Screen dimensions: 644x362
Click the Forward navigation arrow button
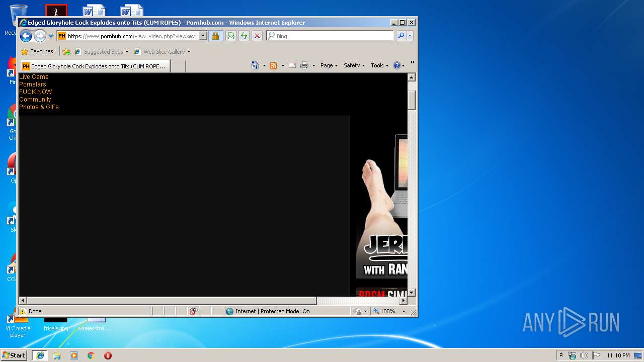40,36
